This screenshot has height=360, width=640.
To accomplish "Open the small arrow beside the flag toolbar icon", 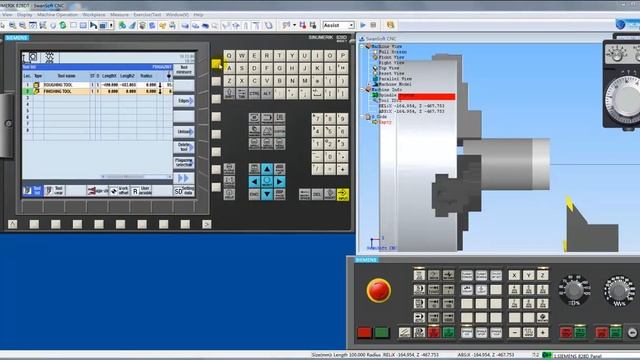I will pyautogui.click(x=294, y=25).
